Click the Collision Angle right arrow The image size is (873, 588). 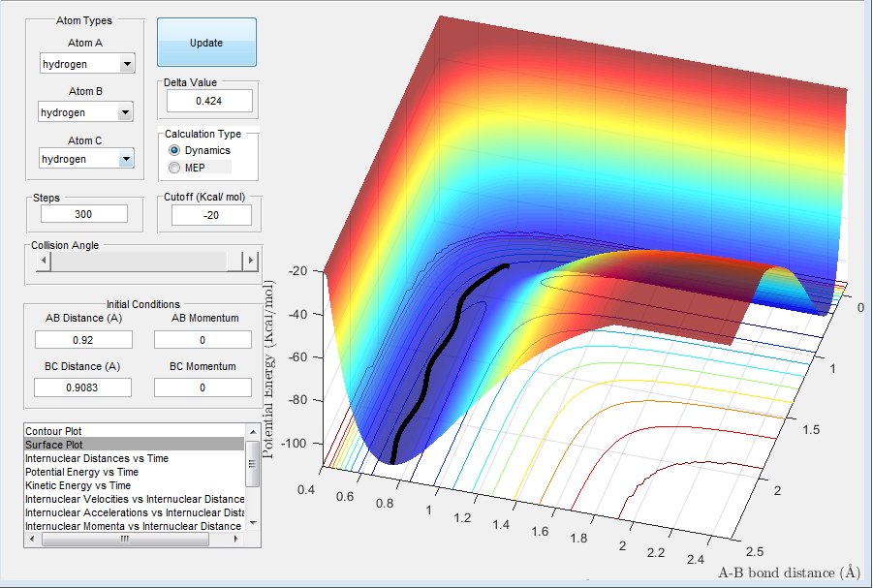[251, 260]
